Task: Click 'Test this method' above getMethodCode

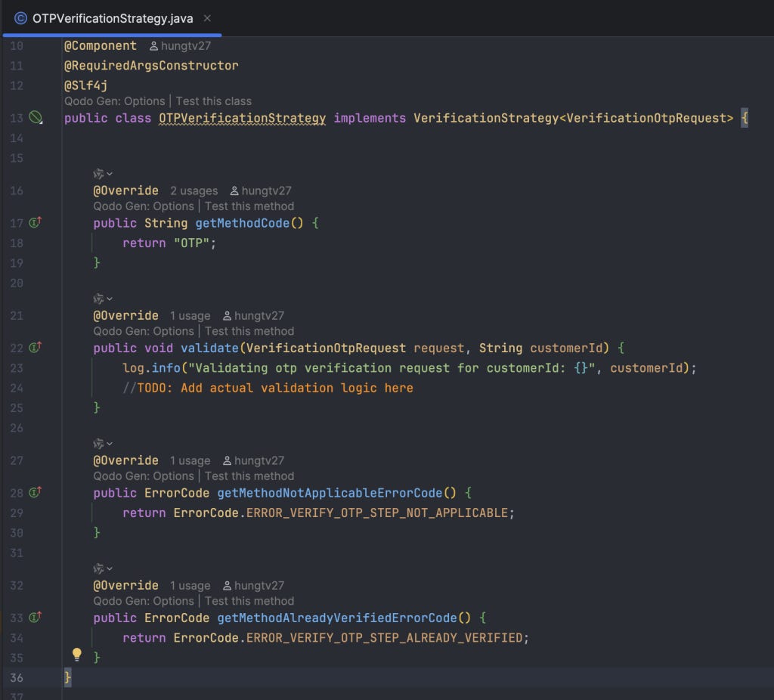Action: [249, 206]
